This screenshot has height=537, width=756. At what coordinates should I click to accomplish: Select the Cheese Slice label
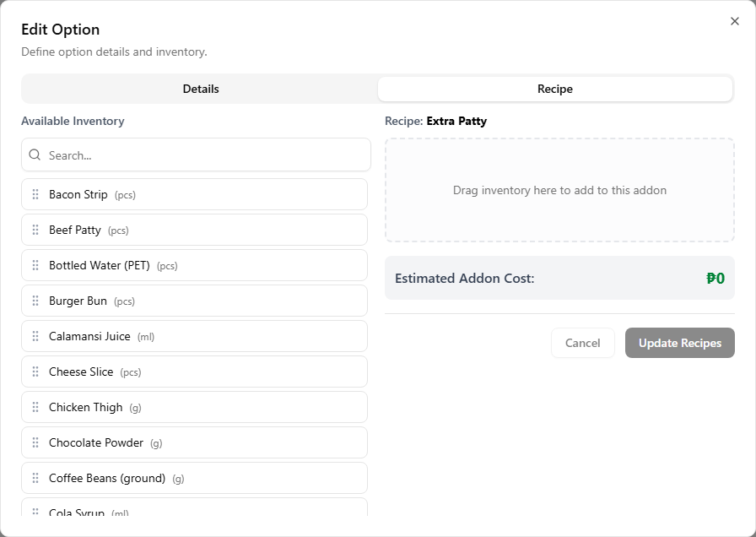(x=81, y=372)
